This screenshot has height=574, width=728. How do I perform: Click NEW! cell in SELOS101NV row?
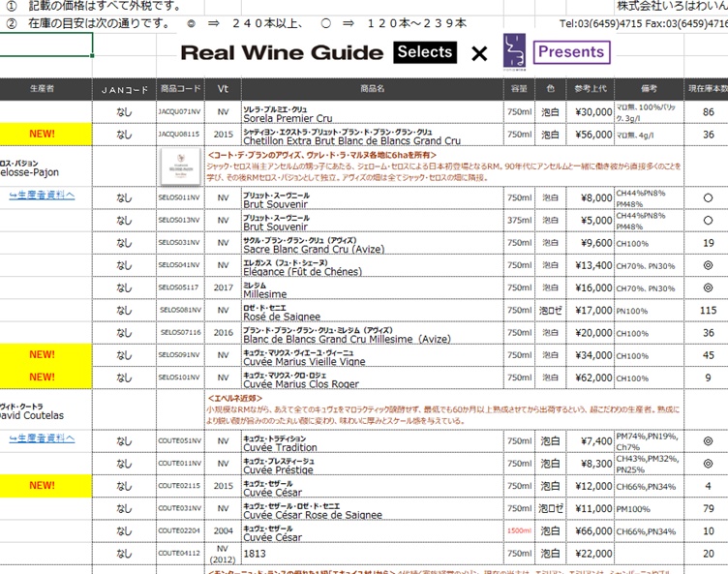pos(45,378)
